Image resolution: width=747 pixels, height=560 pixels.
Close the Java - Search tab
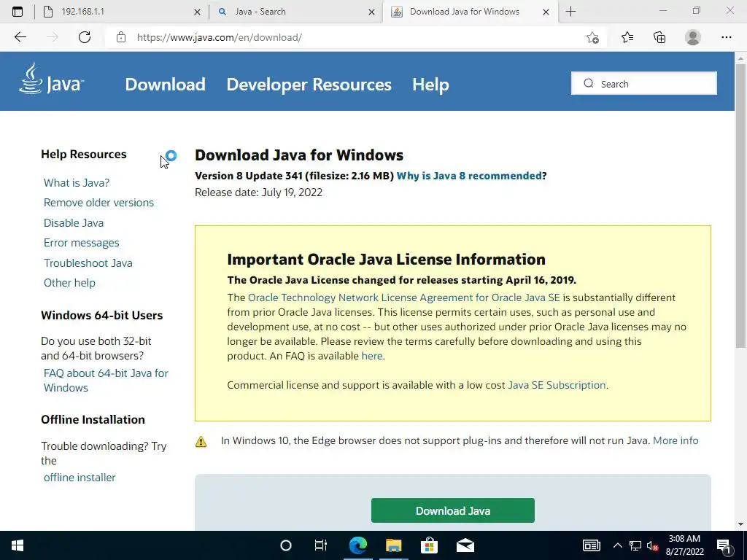coord(371,12)
